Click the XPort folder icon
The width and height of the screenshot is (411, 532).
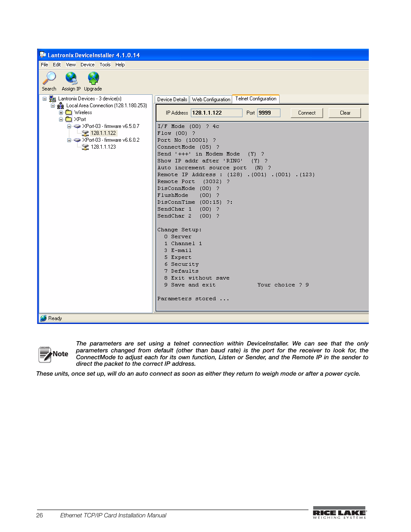69,119
